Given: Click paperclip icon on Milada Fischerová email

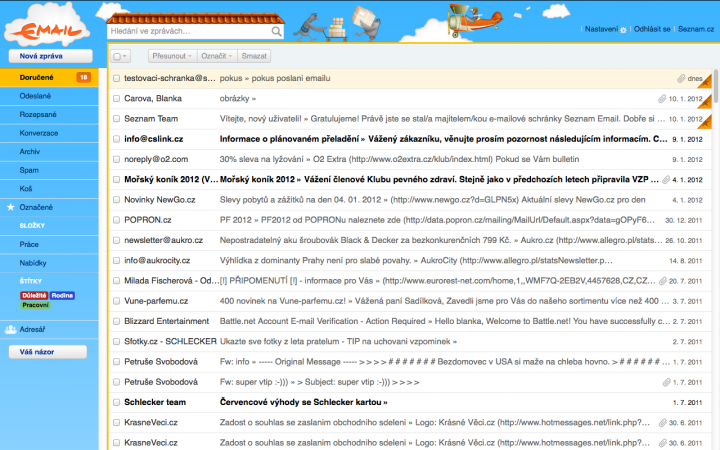Looking at the screenshot, I should click(x=663, y=281).
